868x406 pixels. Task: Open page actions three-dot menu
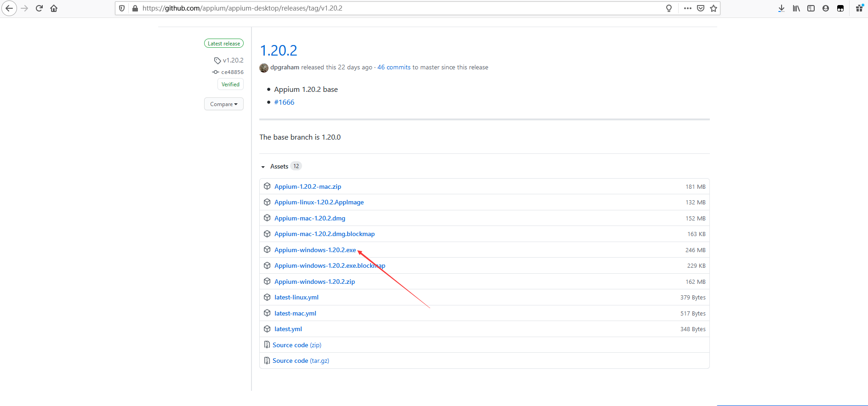click(x=688, y=8)
